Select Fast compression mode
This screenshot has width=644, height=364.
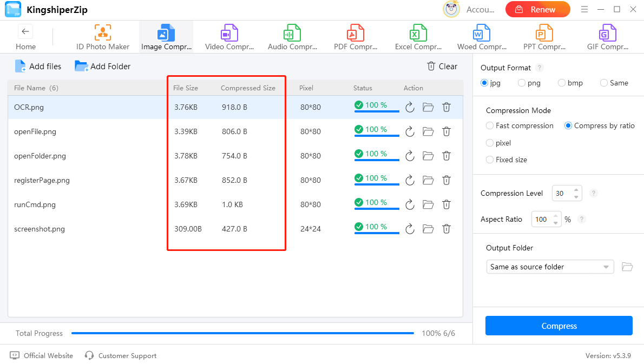(490, 125)
